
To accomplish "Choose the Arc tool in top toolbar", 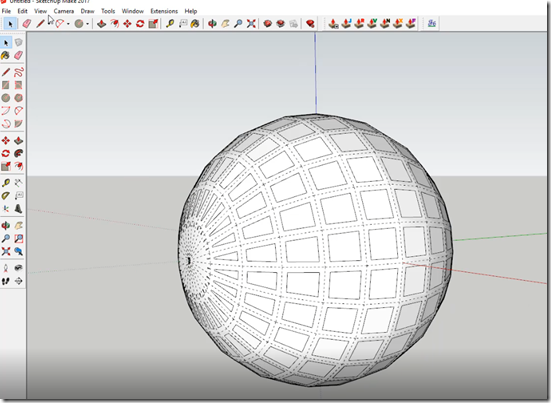I will (x=60, y=24).
